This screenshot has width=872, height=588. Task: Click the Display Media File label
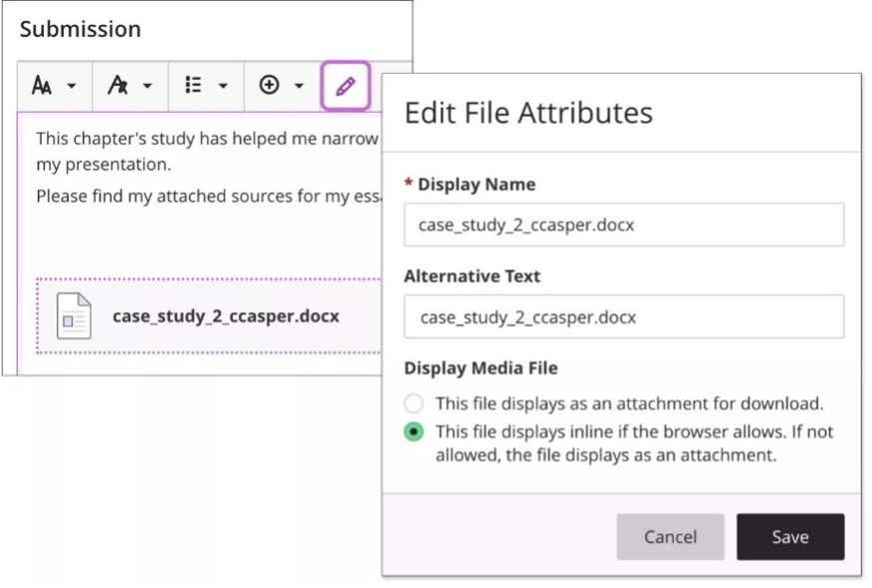point(481,368)
